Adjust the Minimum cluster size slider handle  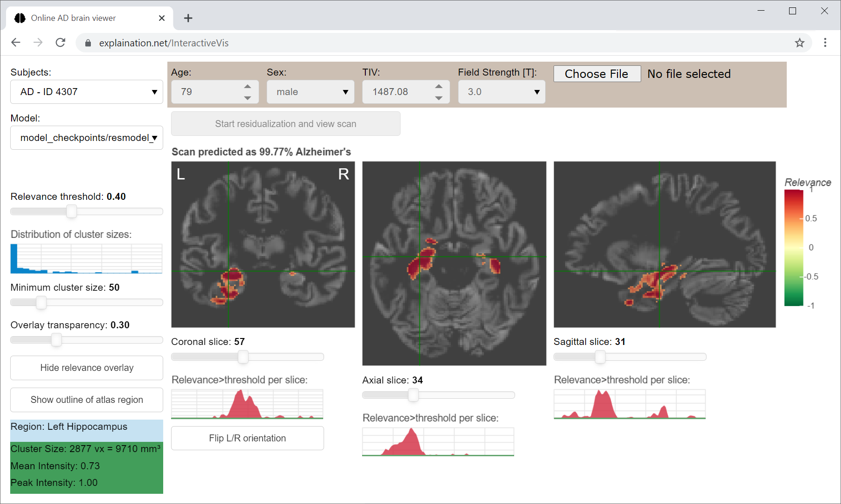(41, 302)
